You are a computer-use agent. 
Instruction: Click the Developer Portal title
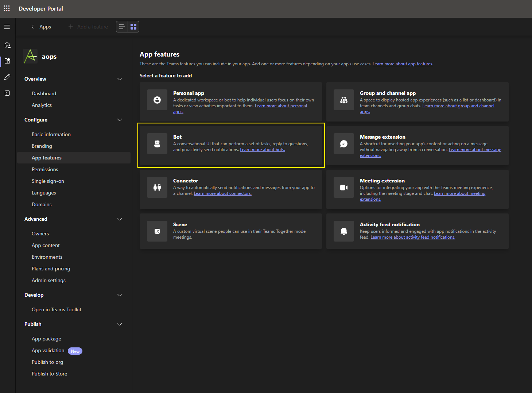point(41,8)
